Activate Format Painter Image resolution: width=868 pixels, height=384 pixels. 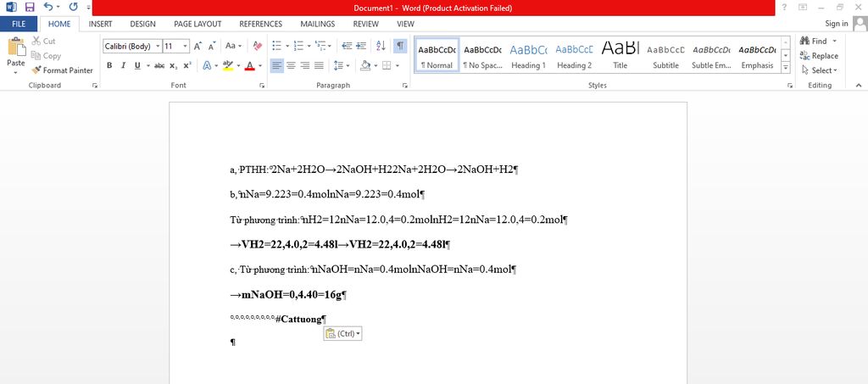pyautogui.click(x=62, y=70)
